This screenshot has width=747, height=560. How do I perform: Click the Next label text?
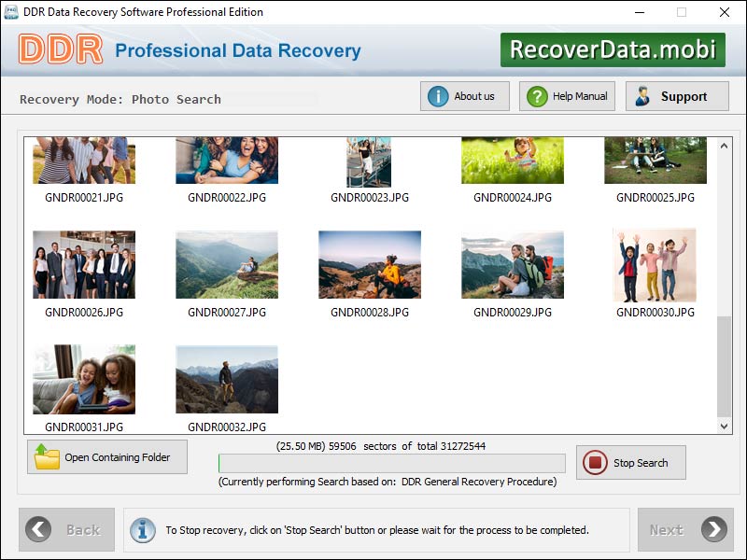coord(667,530)
